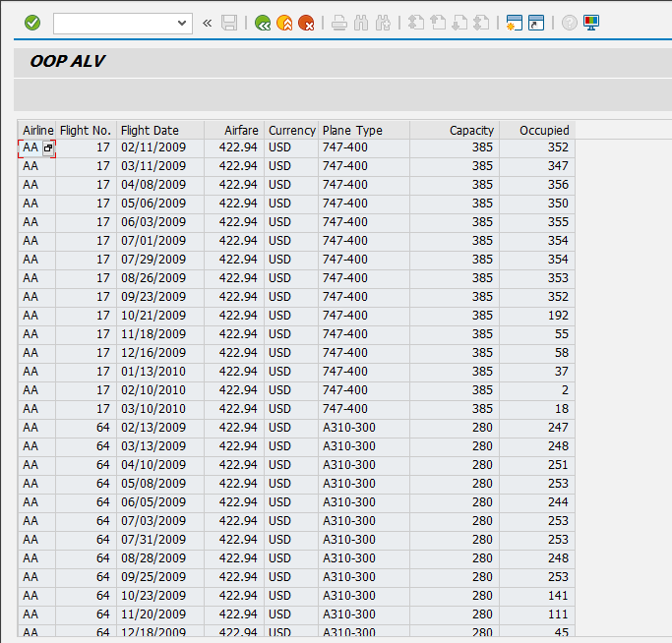Open the command field dropdown arrow
Image resolution: width=672 pixels, height=643 pixels.
[x=182, y=22]
